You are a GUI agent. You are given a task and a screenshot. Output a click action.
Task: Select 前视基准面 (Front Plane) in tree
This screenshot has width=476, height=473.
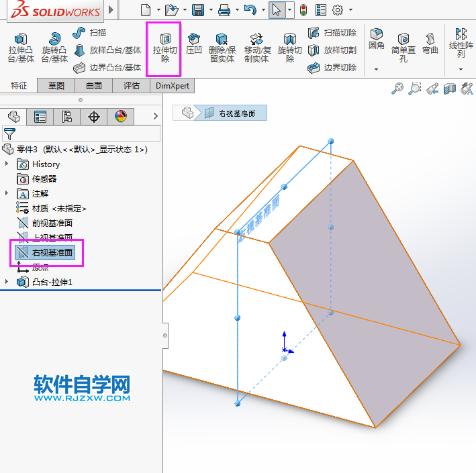pos(44,223)
